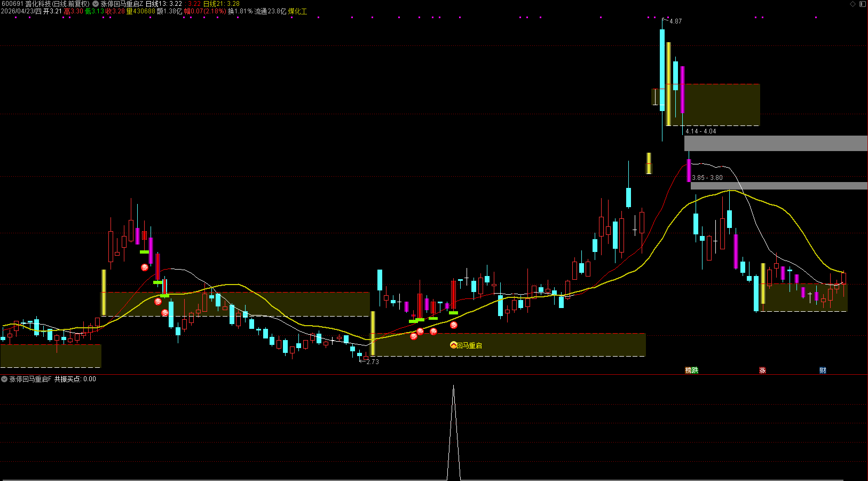Click the round icon beside the 回马重启 label

click(453, 345)
